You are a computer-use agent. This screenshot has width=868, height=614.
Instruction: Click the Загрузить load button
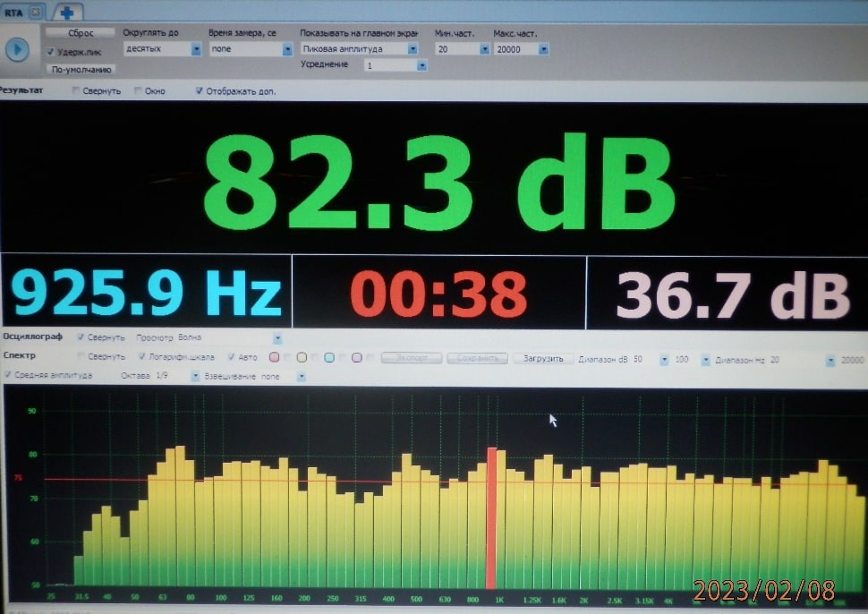543,359
